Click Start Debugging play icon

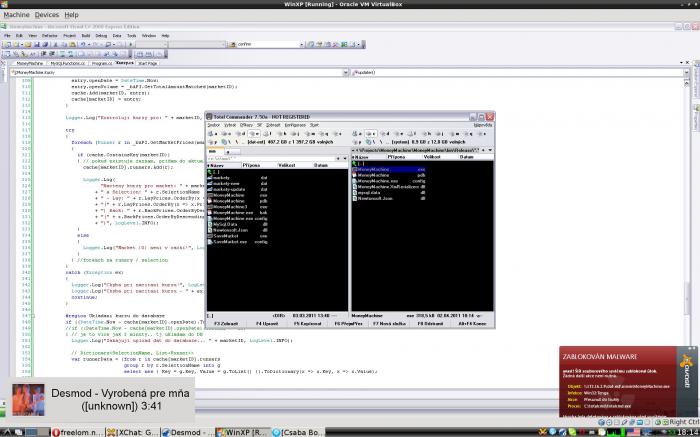[x=130, y=45]
